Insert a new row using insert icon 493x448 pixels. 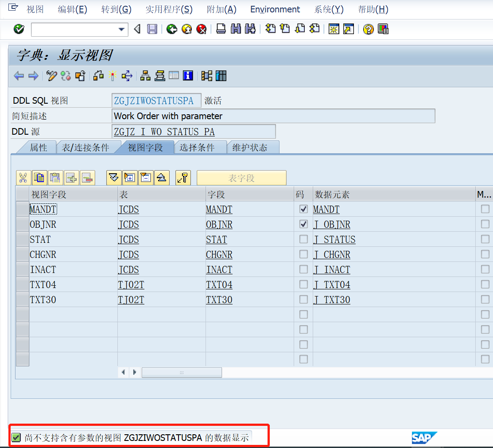tap(71, 177)
